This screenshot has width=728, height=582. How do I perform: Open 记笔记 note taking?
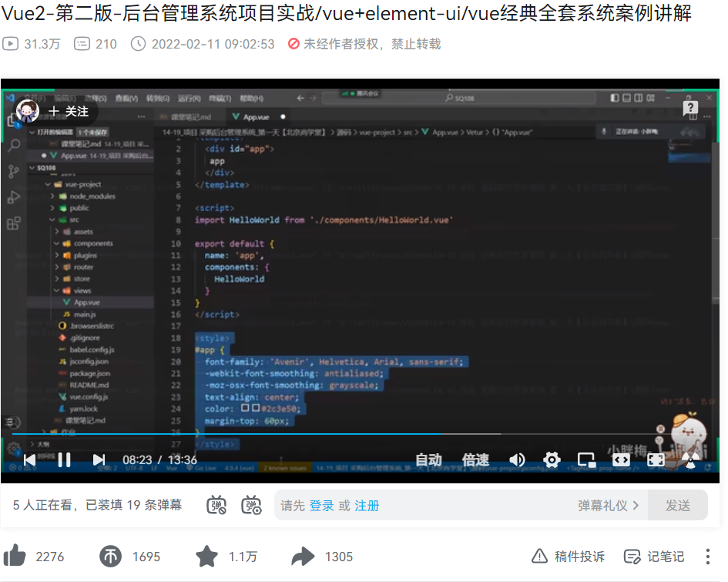[x=654, y=556]
